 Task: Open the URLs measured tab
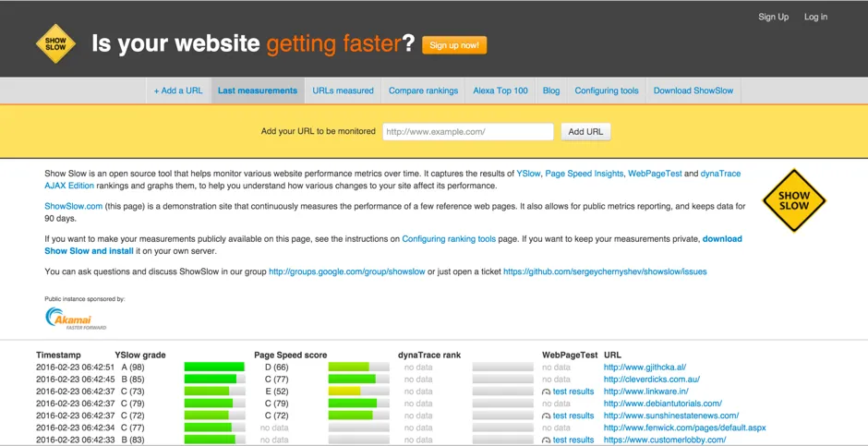[x=343, y=90]
